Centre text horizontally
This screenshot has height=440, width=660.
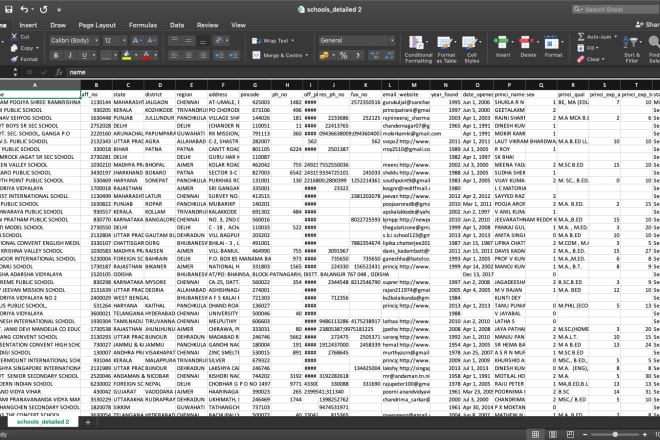189,55
